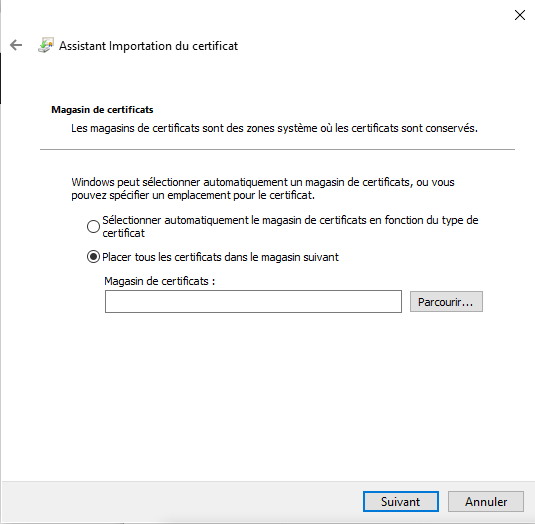Open the Parcourir... store browser
Screen dimensions: 535x524
(446, 302)
